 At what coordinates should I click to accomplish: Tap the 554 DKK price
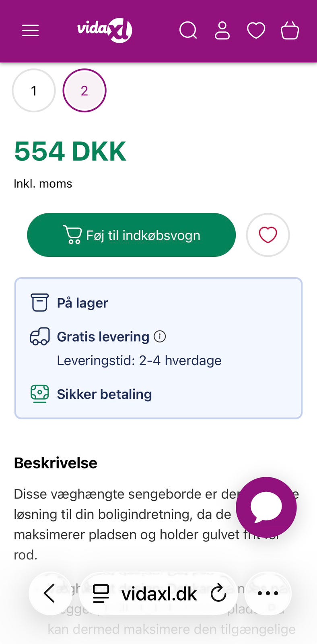(x=70, y=151)
